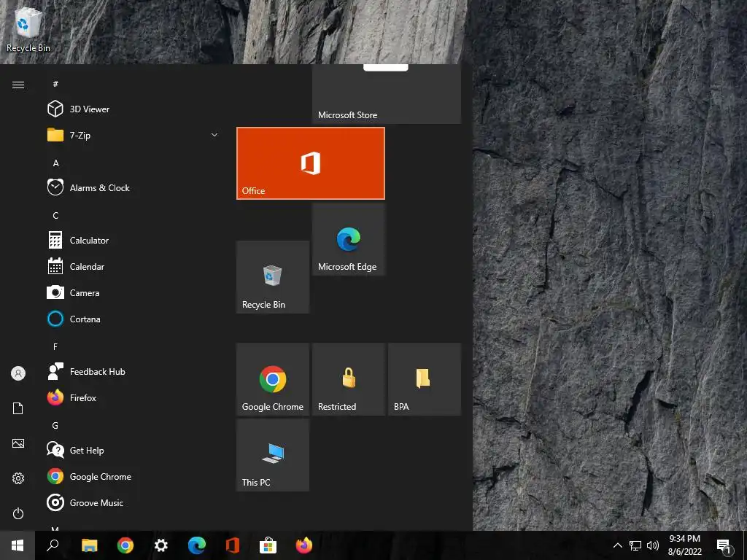Show hidden system tray icons
The image size is (747, 560).
[618, 545]
